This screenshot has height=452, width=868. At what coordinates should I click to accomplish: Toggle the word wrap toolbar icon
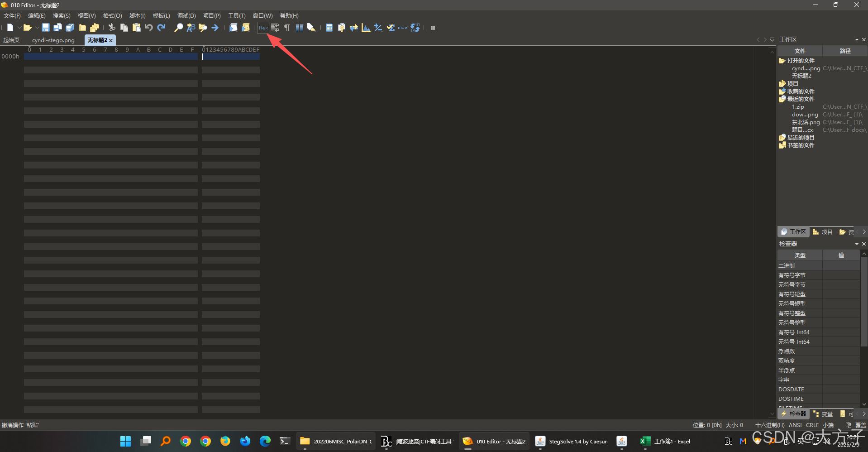click(x=275, y=28)
